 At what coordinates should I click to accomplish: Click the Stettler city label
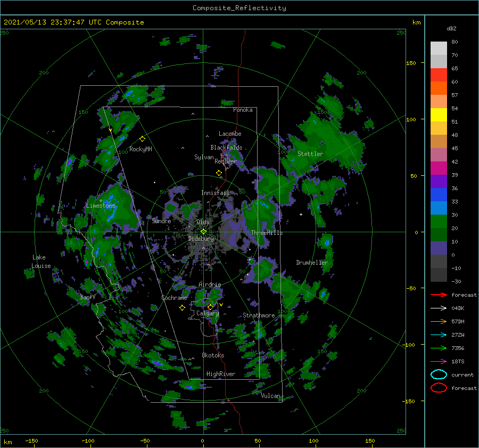310,154
